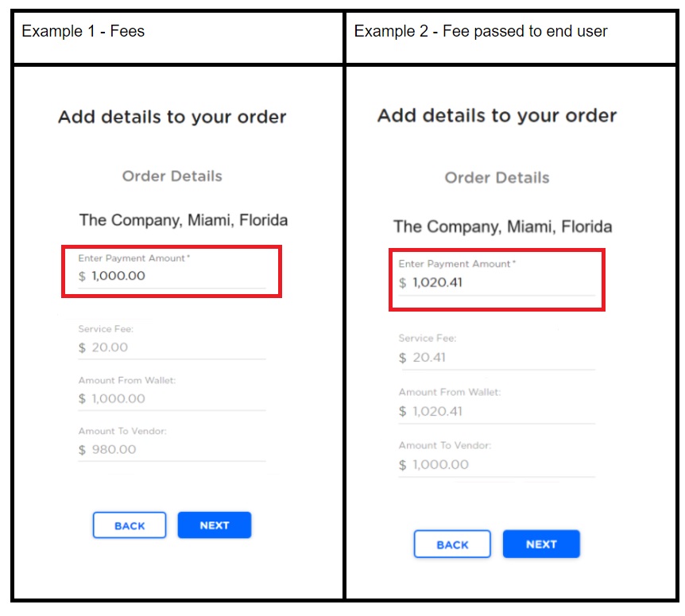Click the Order Details label in Example 1
685x616 pixels.
pyautogui.click(x=172, y=176)
